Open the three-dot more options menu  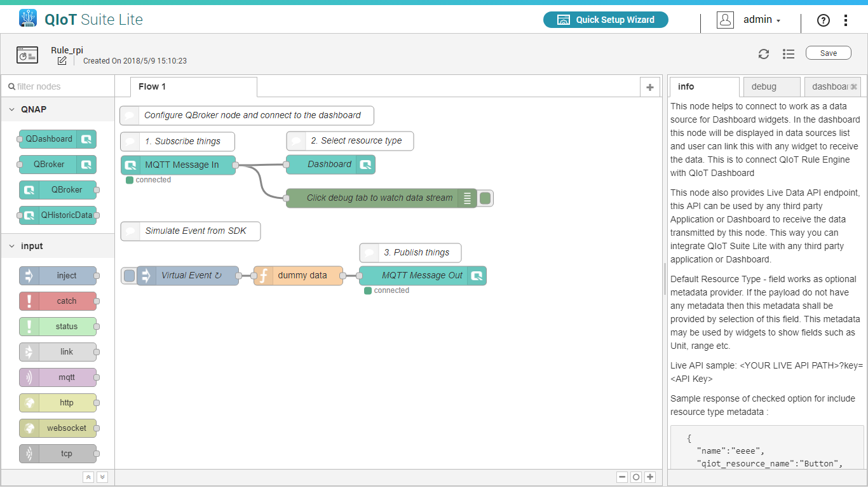[x=845, y=20]
